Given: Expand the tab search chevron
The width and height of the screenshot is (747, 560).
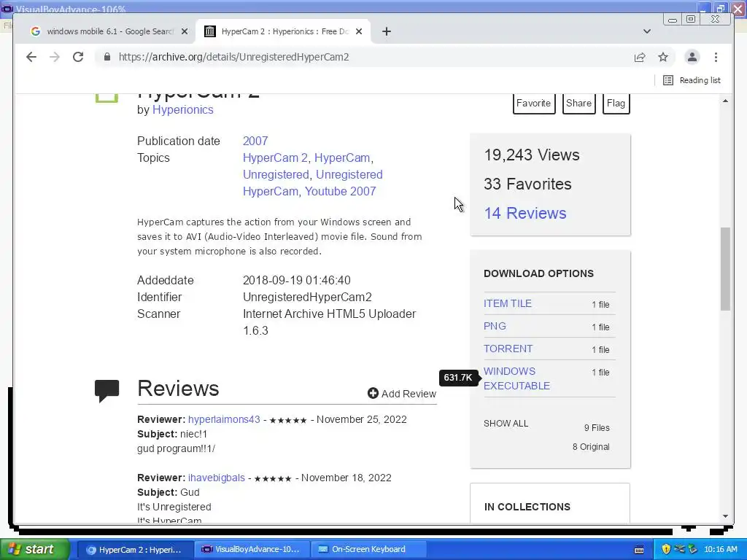Looking at the screenshot, I should [x=647, y=31].
